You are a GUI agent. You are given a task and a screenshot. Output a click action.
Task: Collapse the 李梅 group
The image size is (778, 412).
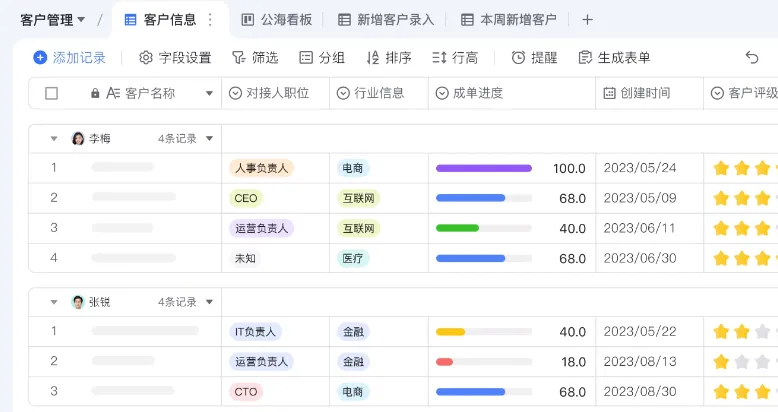click(x=54, y=138)
